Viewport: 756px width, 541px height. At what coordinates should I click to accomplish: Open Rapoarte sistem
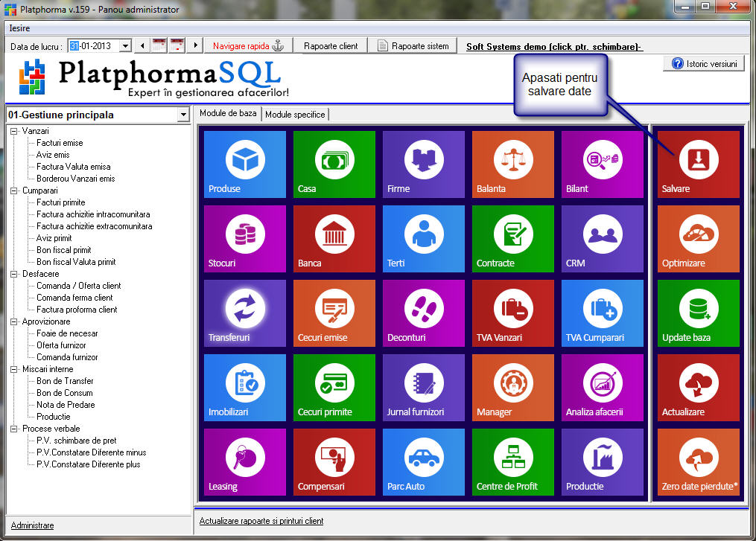(413, 46)
